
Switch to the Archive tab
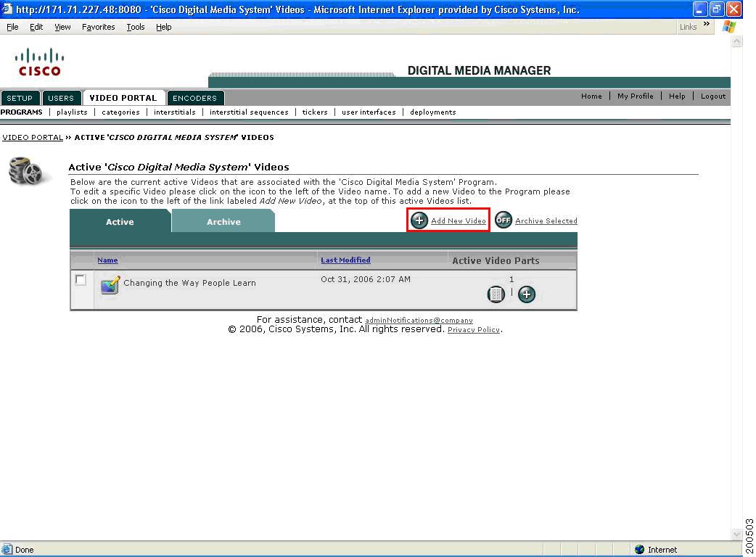pyautogui.click(x=223, y=222)
